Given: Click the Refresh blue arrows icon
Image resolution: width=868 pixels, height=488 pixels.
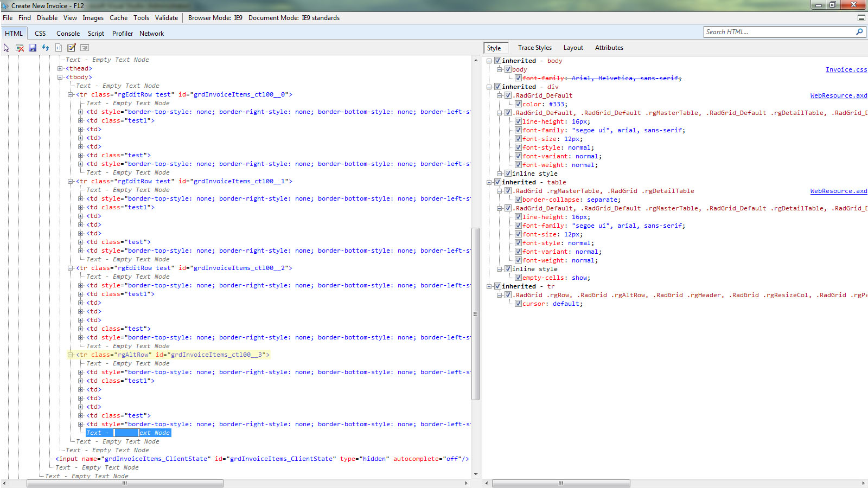Looking at the screenshot, I should coord(46,48).
